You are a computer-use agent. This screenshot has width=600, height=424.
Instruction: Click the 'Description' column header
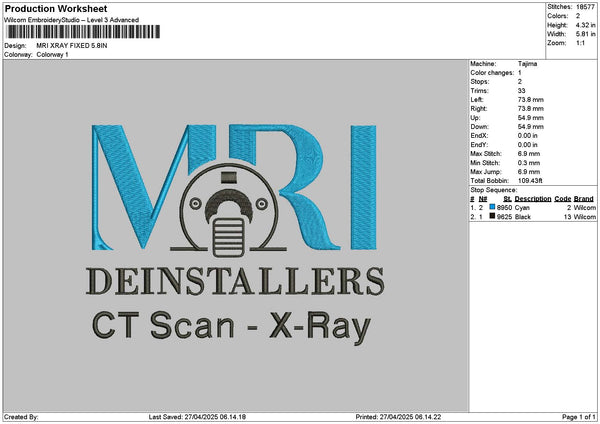click(533, 199)
